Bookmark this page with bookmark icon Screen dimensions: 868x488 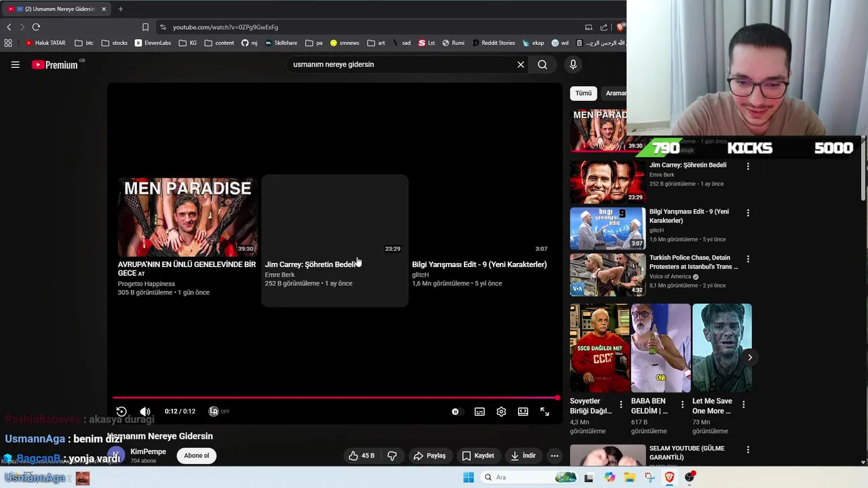(x=145, y=27)
